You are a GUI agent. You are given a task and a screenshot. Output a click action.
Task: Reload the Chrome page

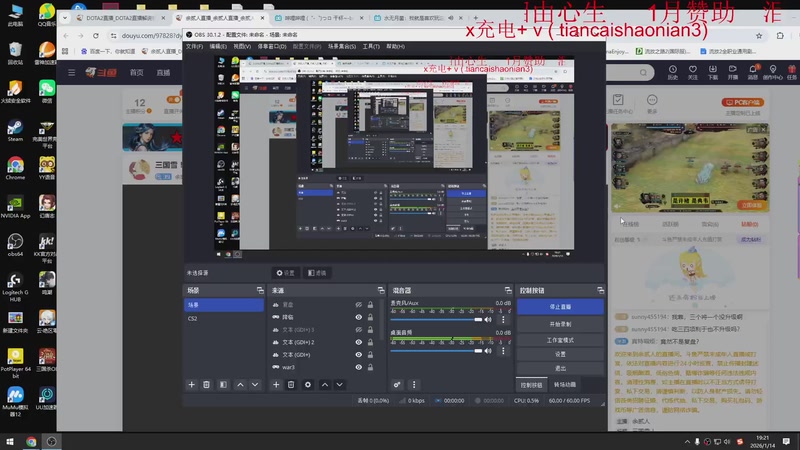coord(96,36)
